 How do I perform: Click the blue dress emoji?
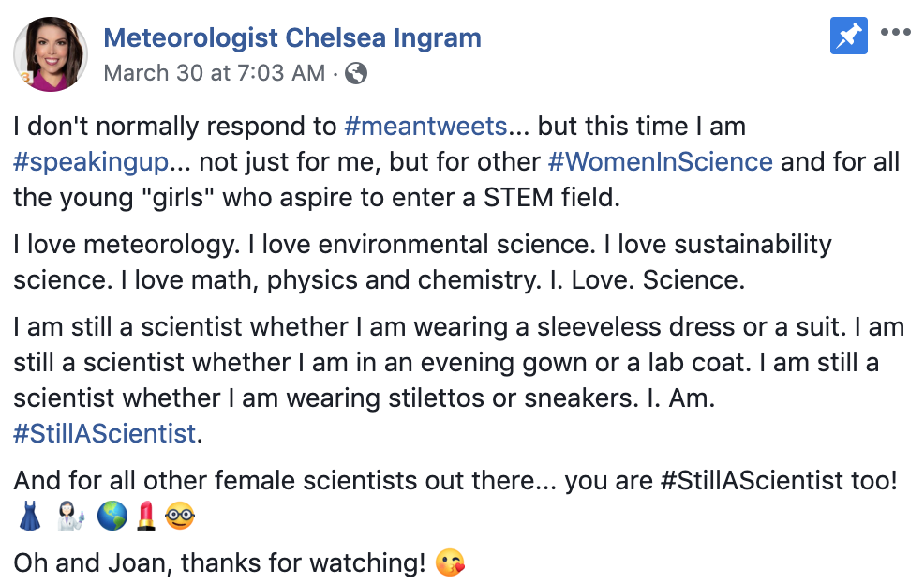(29, 516)
